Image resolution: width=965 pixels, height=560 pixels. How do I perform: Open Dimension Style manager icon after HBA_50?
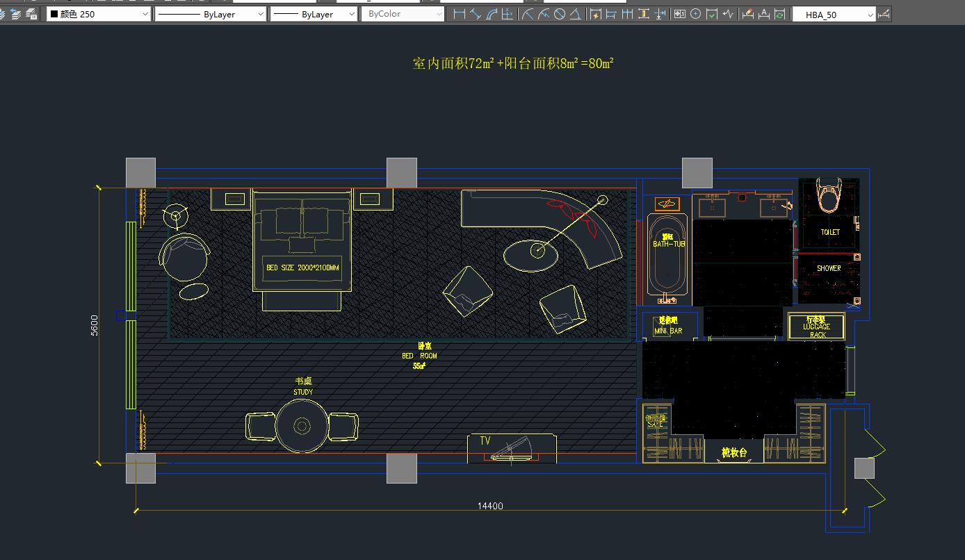click(883, 14)
